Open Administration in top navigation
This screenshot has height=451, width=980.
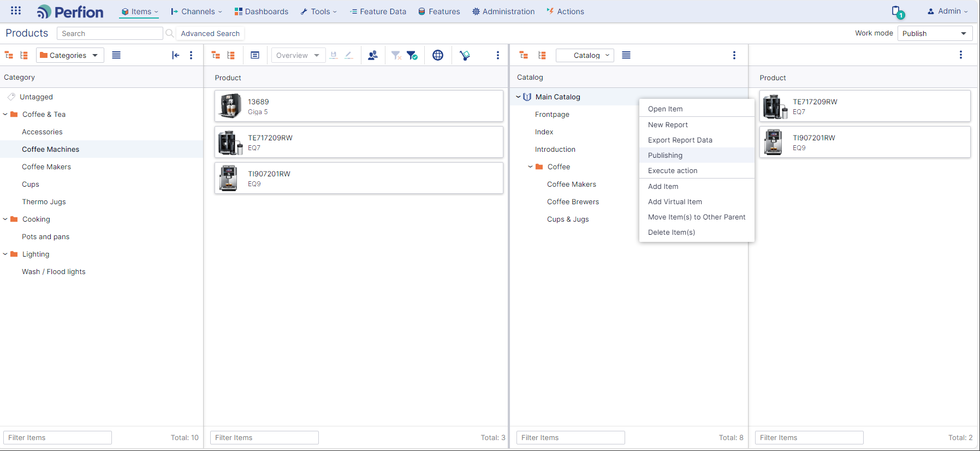click(x=503, y=11)
